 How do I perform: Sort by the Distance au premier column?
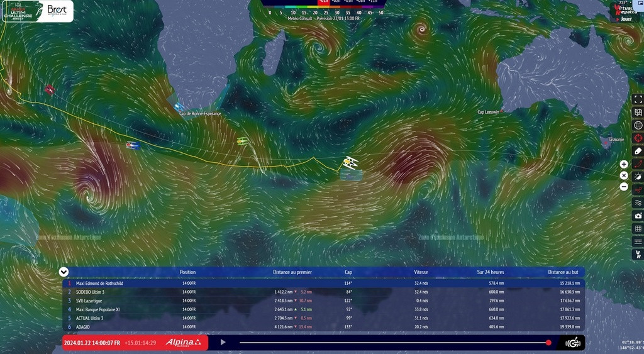[x=292, y=272]
